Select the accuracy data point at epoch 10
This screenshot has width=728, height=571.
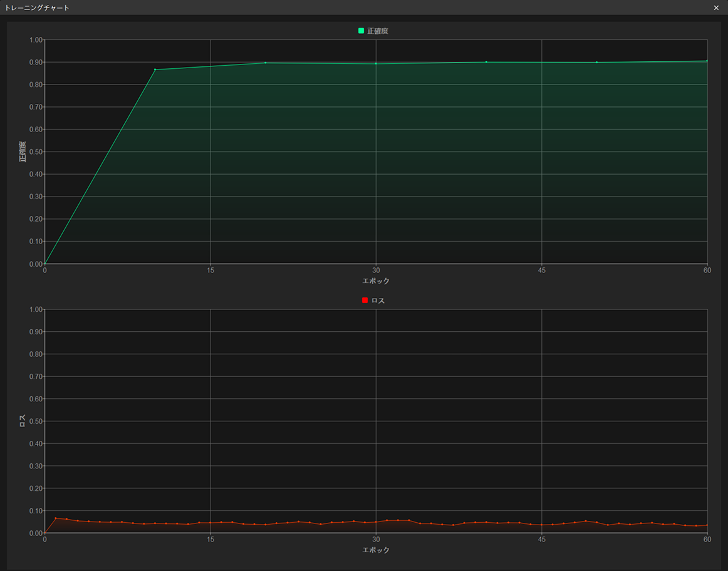tap(155, 69)
